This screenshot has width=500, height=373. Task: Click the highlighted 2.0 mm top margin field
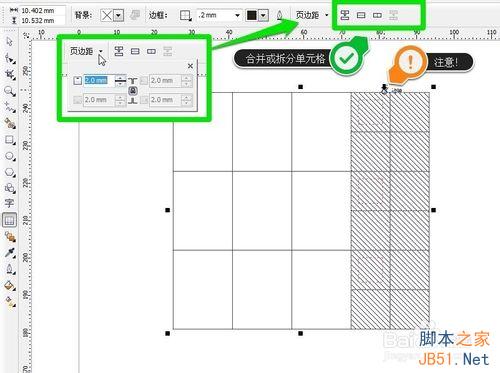pyautogui.click(x=98, y=80)
